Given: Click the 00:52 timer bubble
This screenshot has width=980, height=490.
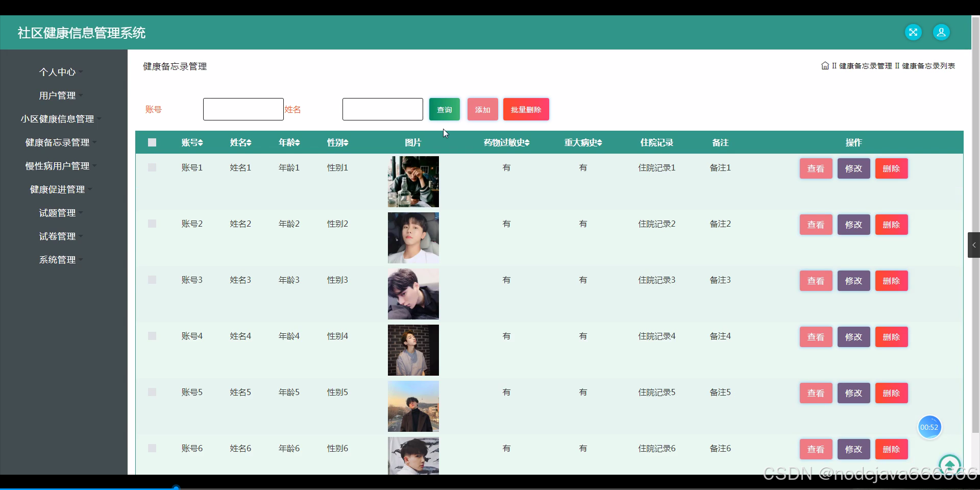Looking at the screenshot, I should point(929,427).
